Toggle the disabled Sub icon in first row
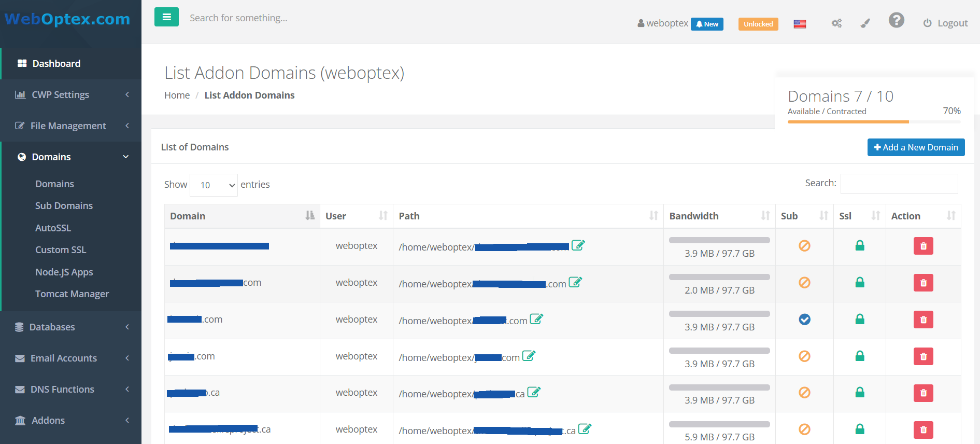 (804, 246)
